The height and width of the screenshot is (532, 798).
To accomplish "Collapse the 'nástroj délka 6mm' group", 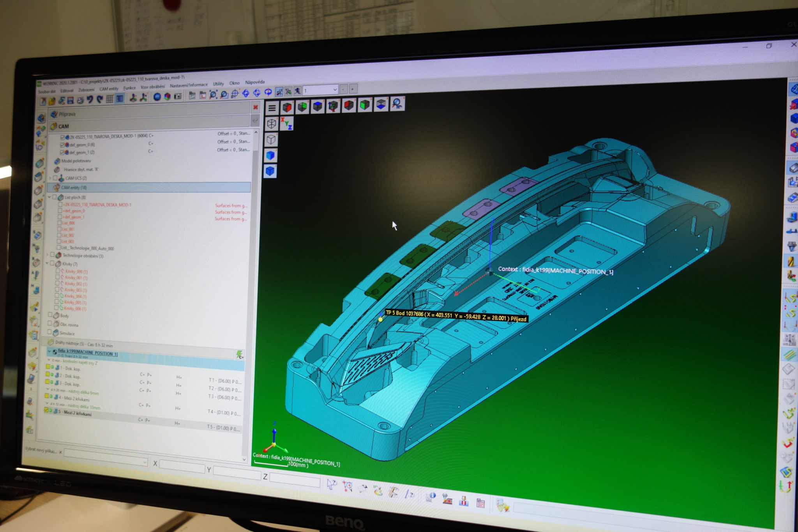I will click(48, 389).
